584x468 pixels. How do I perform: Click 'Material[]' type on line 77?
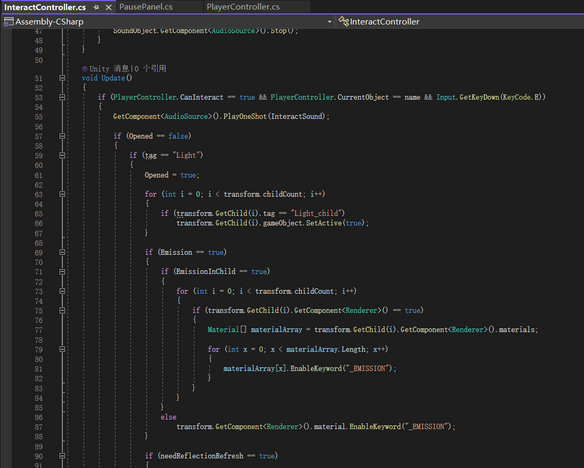click(x=227, y=329)
